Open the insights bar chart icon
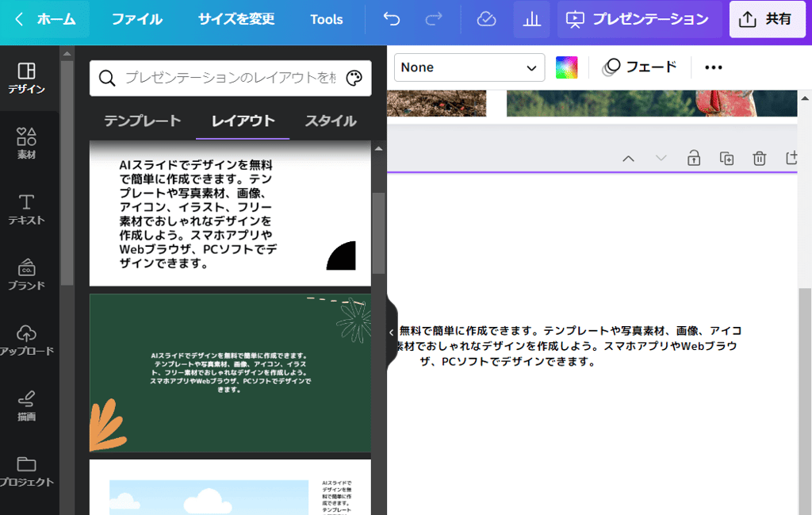The height and width of the screenshot is (515, 812). pos(531,19)
